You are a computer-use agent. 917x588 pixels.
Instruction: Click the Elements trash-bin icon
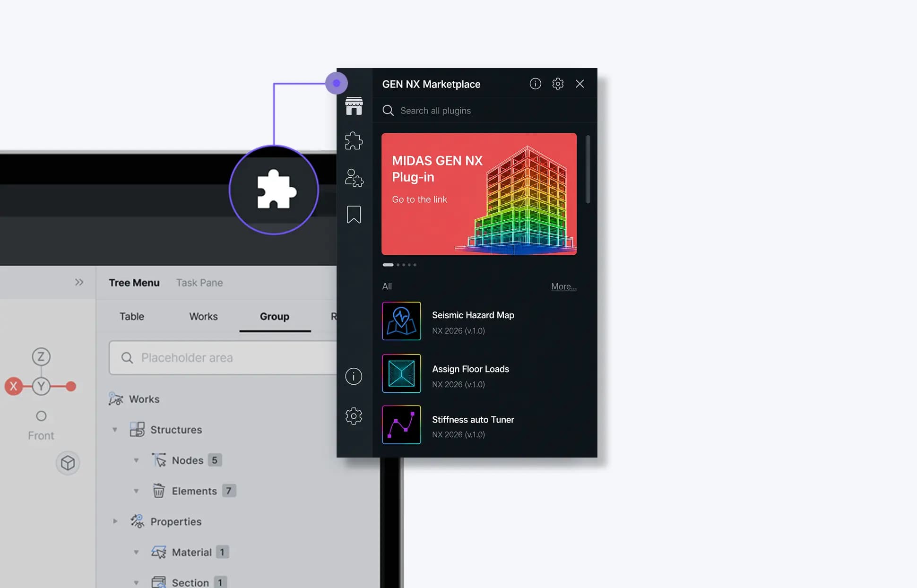[159, 491]
